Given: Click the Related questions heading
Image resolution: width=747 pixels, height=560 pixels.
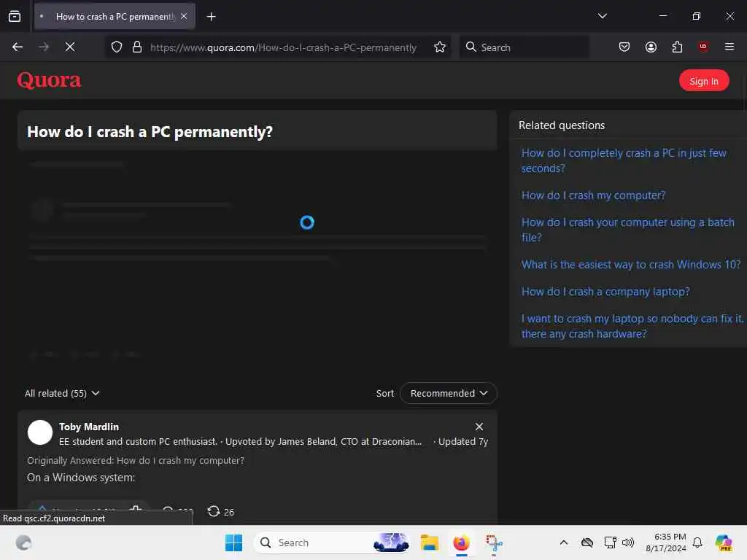Looking at the screenshot, I should pyautogui.click(x=562, y=125).
